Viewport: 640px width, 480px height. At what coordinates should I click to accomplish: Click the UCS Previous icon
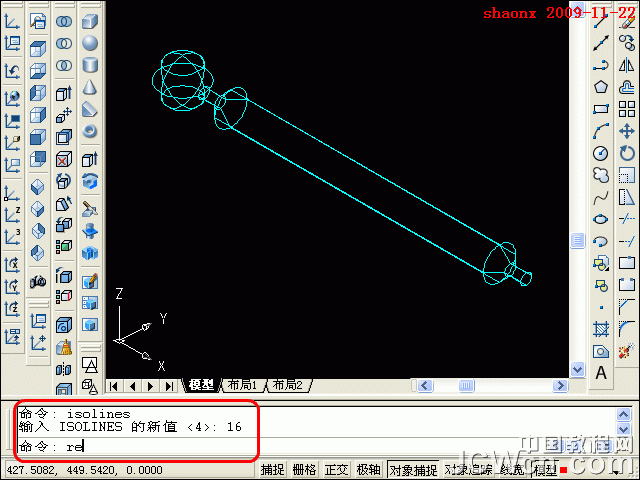pos(12,71)
